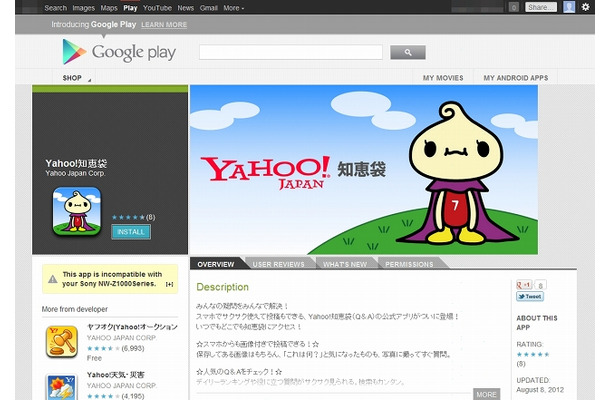Expand the incompatible device details [+]
The height and width of the screenshot is (400, 610).
(169, 284)
